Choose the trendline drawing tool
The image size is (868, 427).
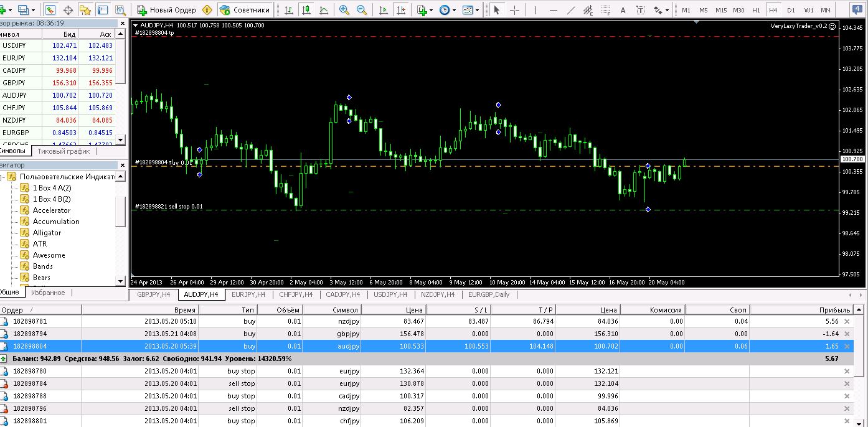pos(570,10)
